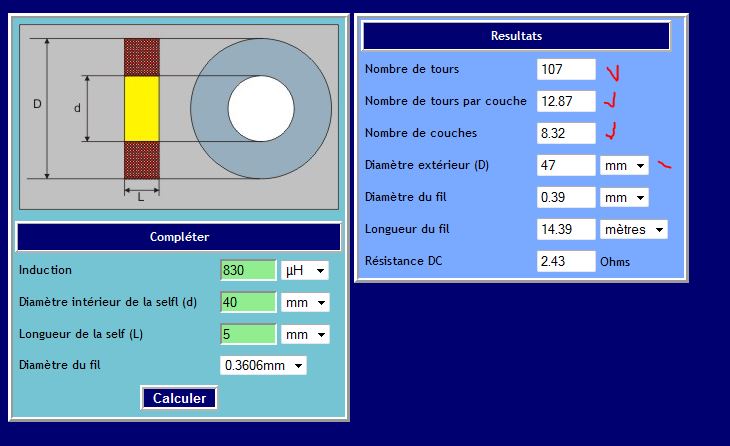Click the coil cross-section diagram image
Image resolution: width=730 pixels, height=446 pixels.
(179, 117)
